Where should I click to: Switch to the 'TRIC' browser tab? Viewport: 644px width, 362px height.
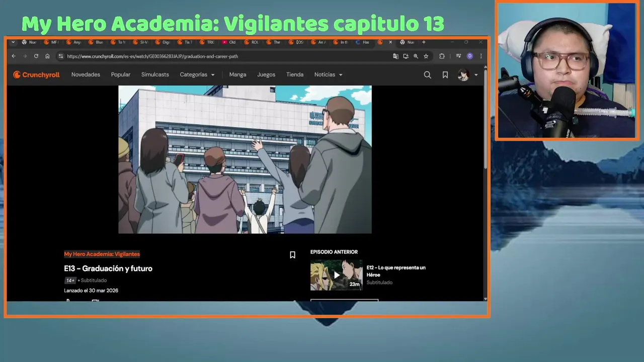pos(207,42)
